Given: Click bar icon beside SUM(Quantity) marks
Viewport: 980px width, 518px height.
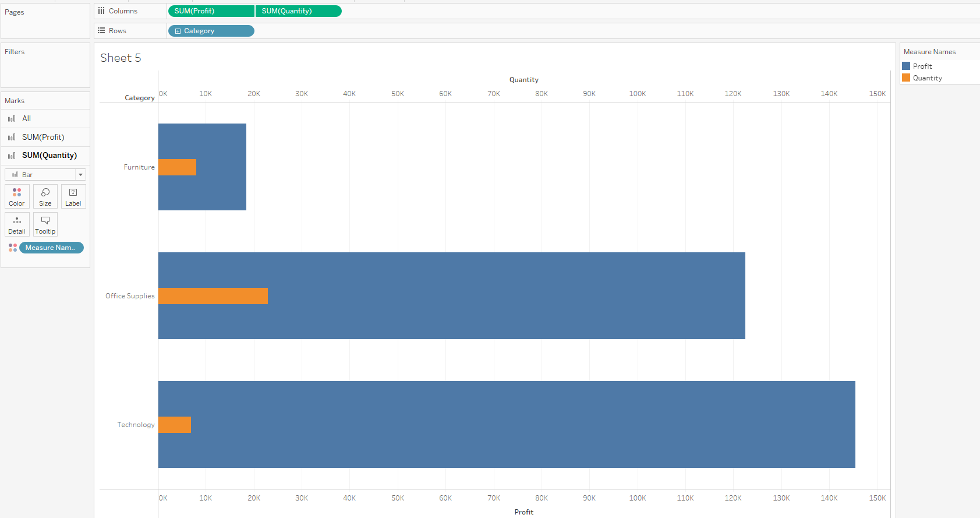Looking at the screenshot, I should pos(12,156).
